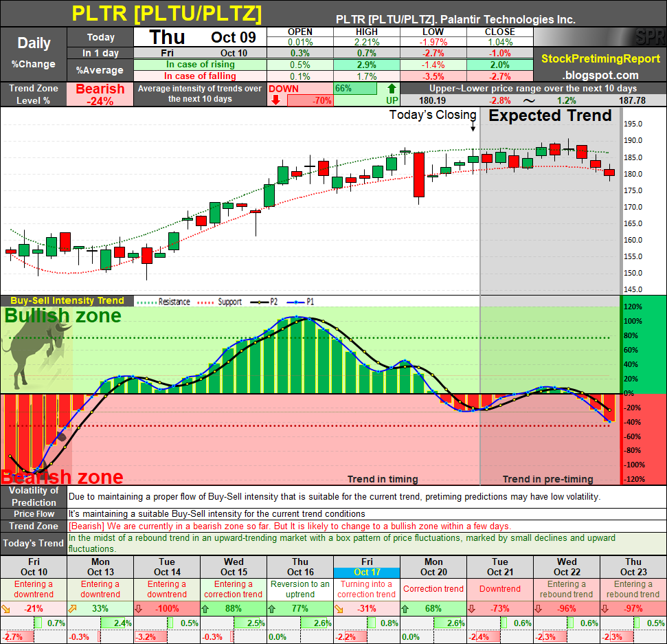
Task: Select the Mon Oct 13 forecast column header
Action: [x=100, y=567]
